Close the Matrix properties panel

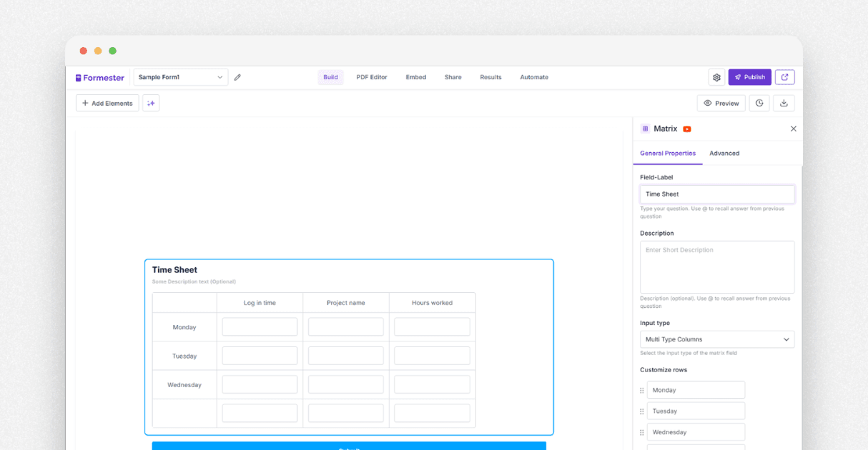793,129
